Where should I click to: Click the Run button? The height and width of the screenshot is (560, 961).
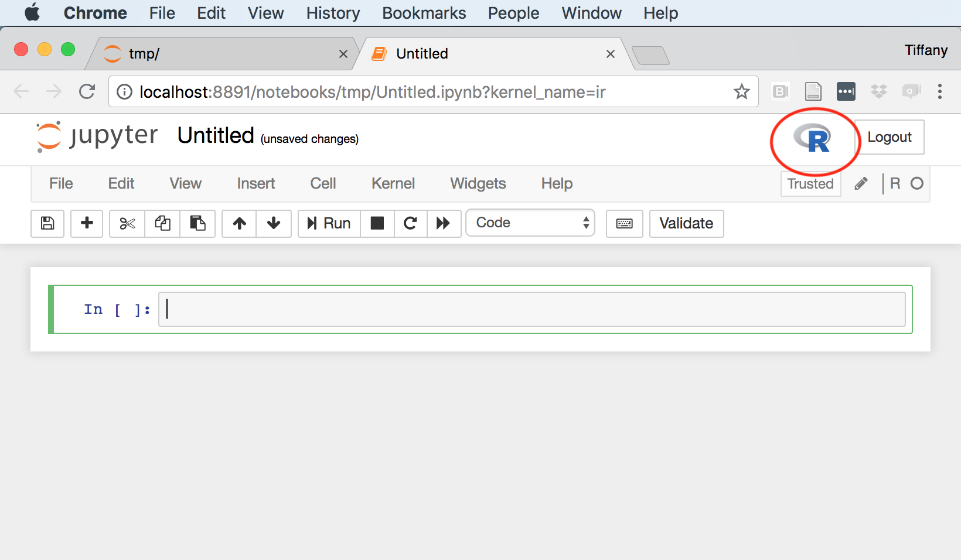pyautogui.click(x=329, y=223)
